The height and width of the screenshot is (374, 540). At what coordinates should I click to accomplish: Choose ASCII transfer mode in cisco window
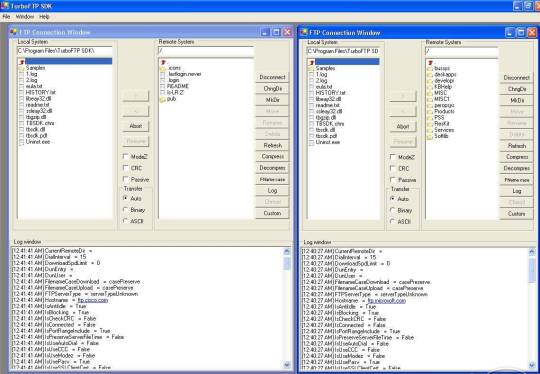coord(126,221)
